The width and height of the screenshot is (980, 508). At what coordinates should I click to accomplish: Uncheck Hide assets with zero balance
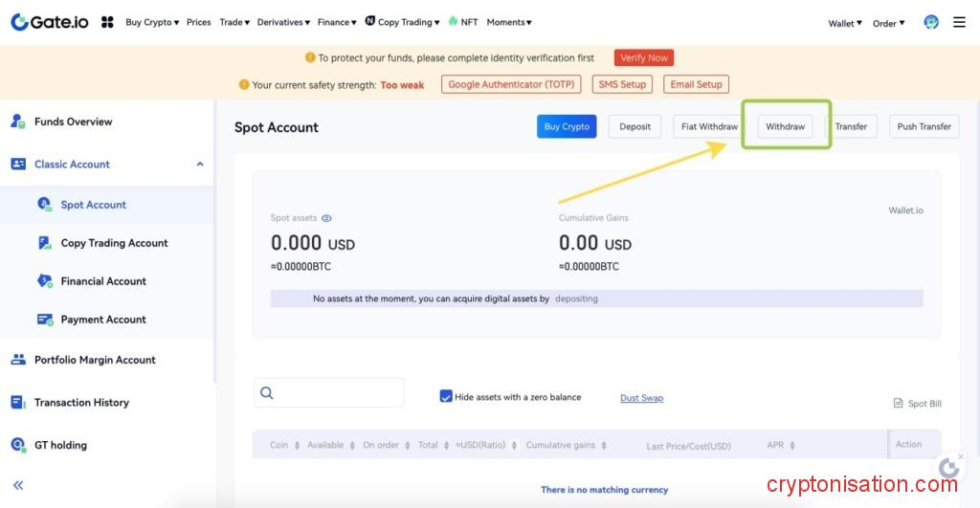coord(446,396)
